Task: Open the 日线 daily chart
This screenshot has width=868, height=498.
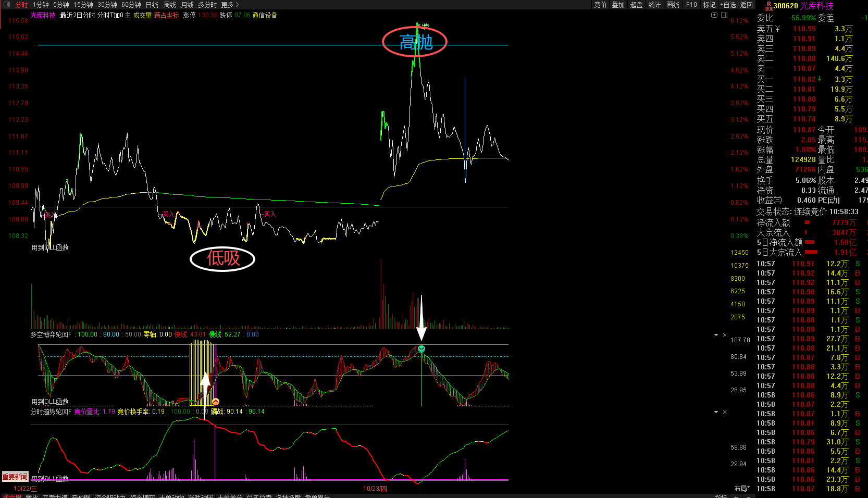Action: 152,5
